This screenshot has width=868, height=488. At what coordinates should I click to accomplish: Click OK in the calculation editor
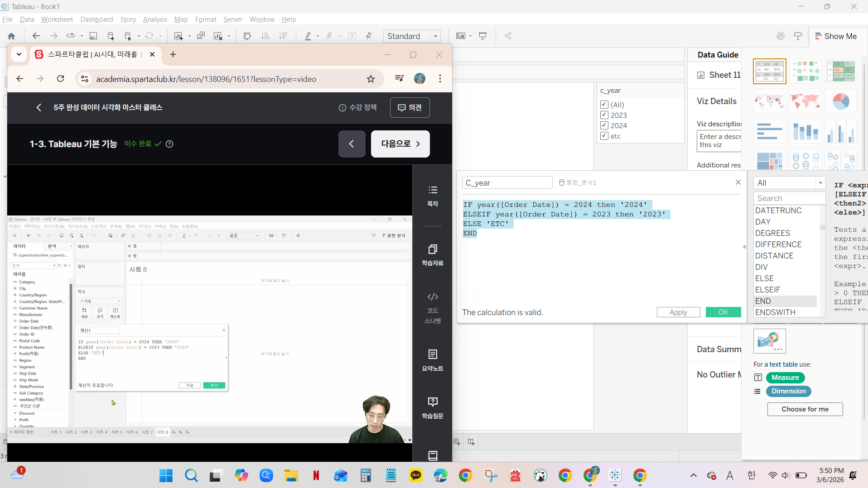coord(723,312)
